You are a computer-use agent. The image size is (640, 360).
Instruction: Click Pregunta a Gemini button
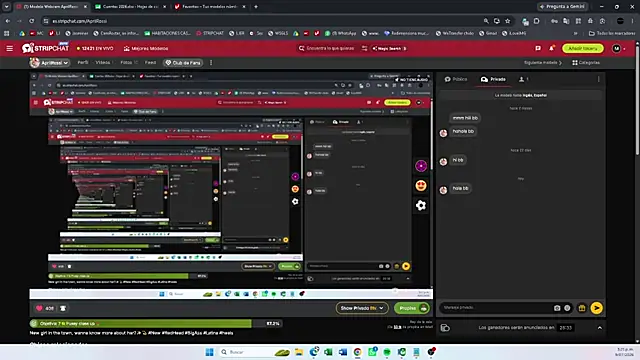563,7
